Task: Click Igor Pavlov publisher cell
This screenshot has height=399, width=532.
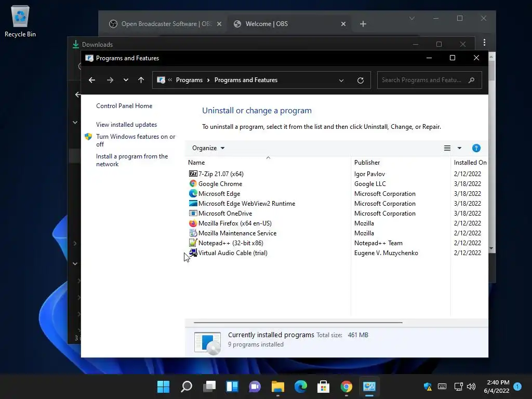Action: tap(369, 174)
